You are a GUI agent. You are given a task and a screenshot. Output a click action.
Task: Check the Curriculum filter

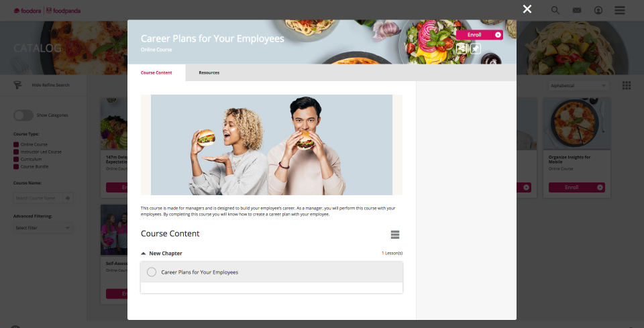[x=16, y=159]
